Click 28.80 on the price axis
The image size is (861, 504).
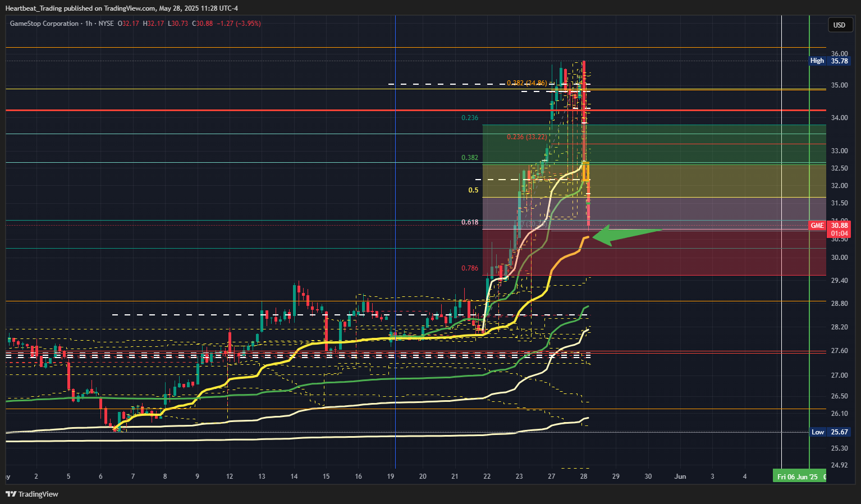pos(840,304)
